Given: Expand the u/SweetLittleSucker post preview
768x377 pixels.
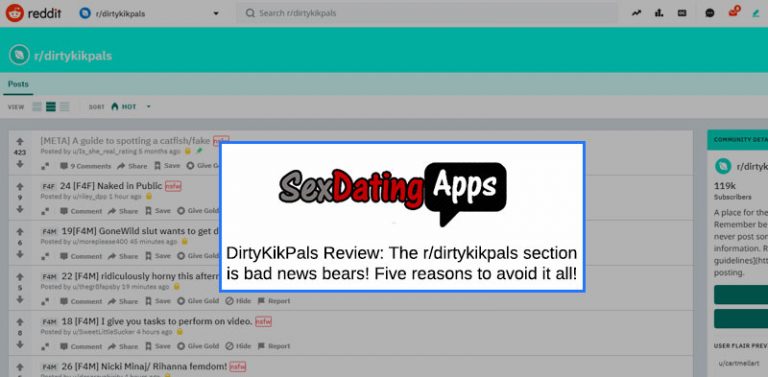Looking at the screenshot, I should pyautogui.click(x=45, y=346).
